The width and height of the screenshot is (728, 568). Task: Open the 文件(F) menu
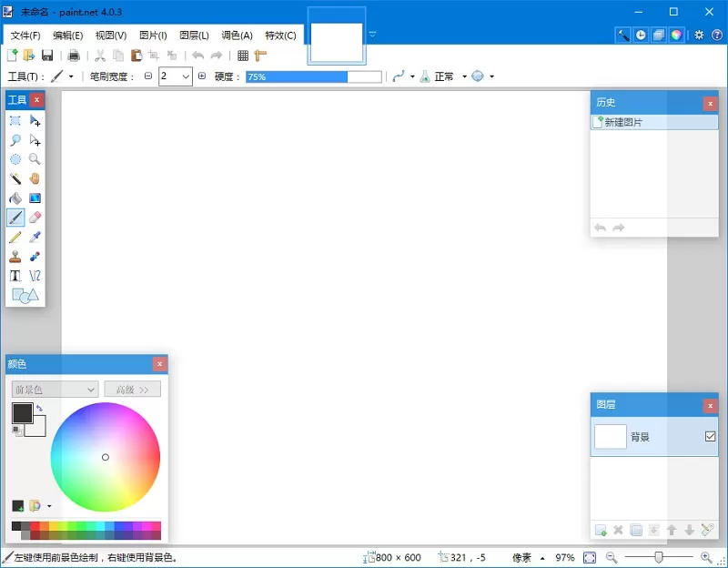click(25, 35)
